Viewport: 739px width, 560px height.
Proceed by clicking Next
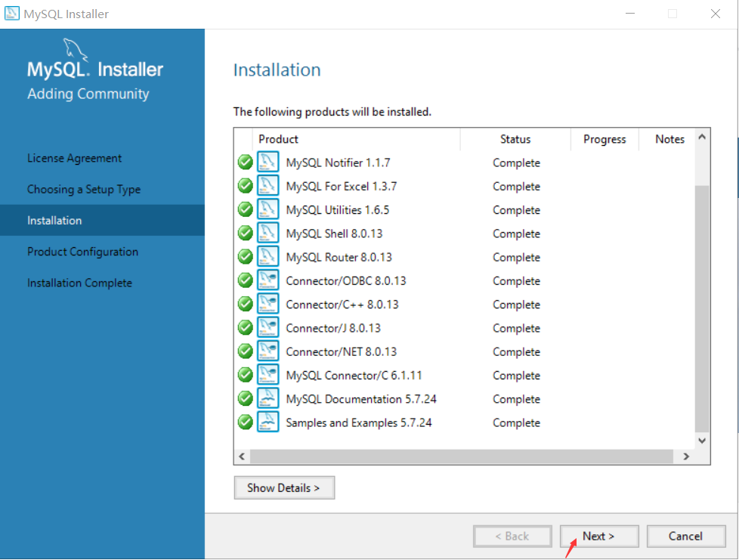598,536
